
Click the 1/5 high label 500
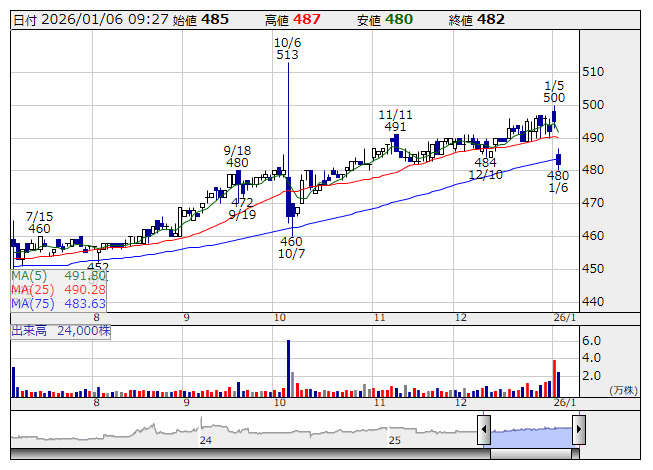[x=554, y=98]
